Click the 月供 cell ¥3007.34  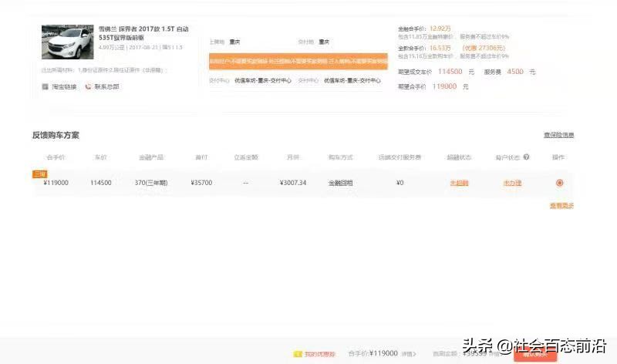(x=293, y=183)
